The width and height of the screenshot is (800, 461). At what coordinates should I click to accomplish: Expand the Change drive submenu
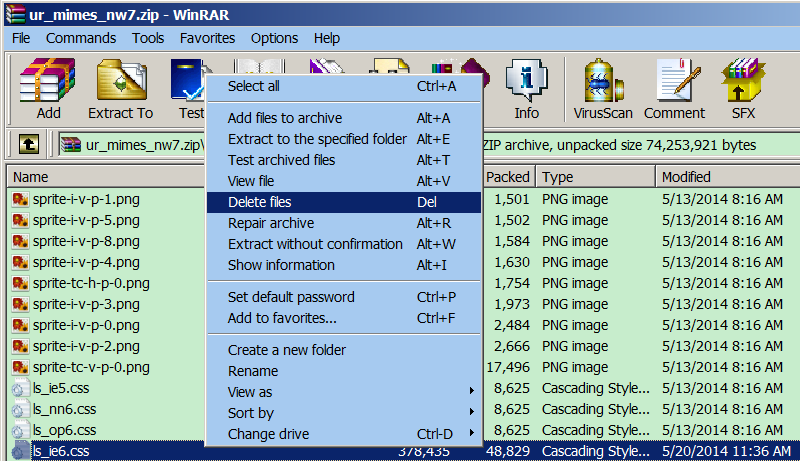[344, 434]
